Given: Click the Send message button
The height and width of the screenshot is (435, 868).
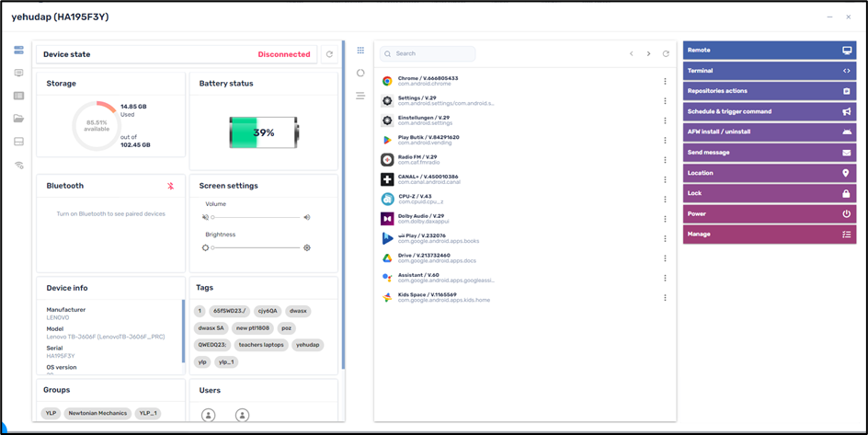Looking at the screenshot, I should [x=769, y=153].
